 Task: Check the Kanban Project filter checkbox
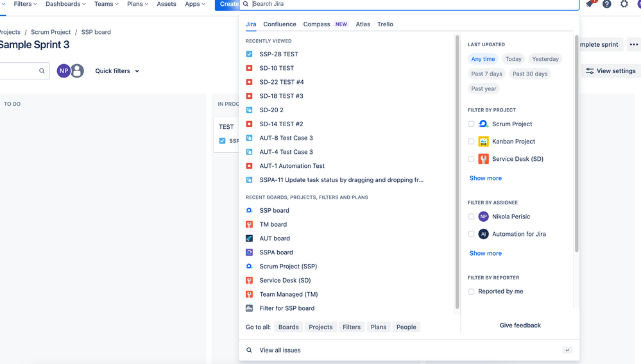(472, 141)
